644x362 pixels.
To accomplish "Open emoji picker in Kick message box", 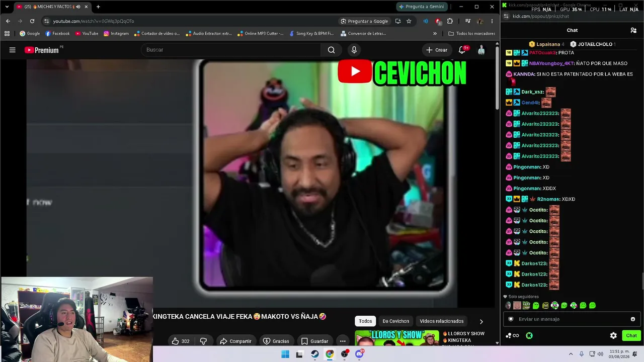I will pyautogui.click(x=633, y=319).
